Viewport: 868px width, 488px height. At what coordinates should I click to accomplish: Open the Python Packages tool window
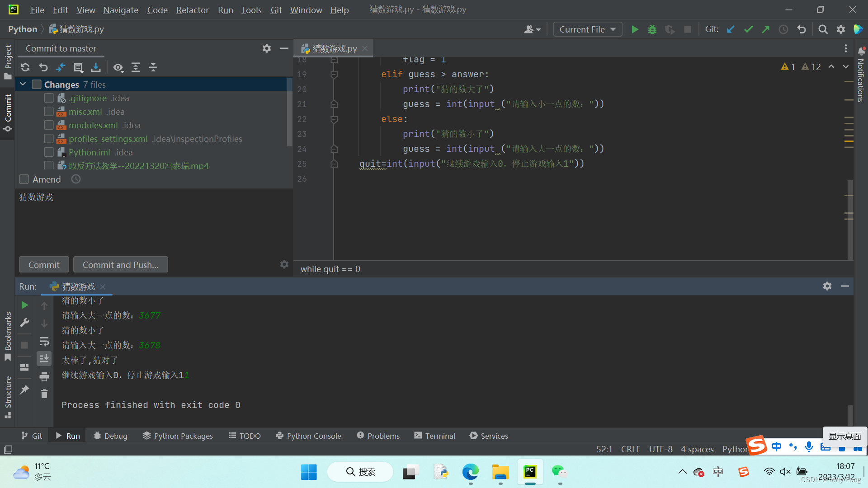pos(178,436)
